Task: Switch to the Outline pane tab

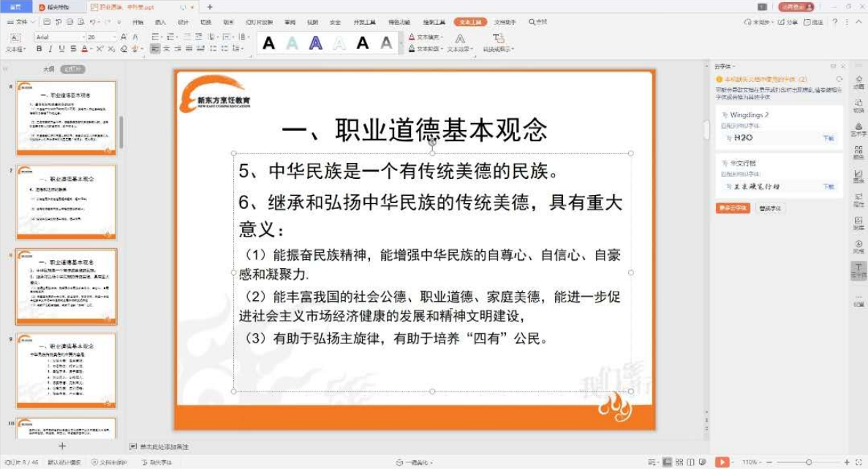Action: [x=49, y=69]
